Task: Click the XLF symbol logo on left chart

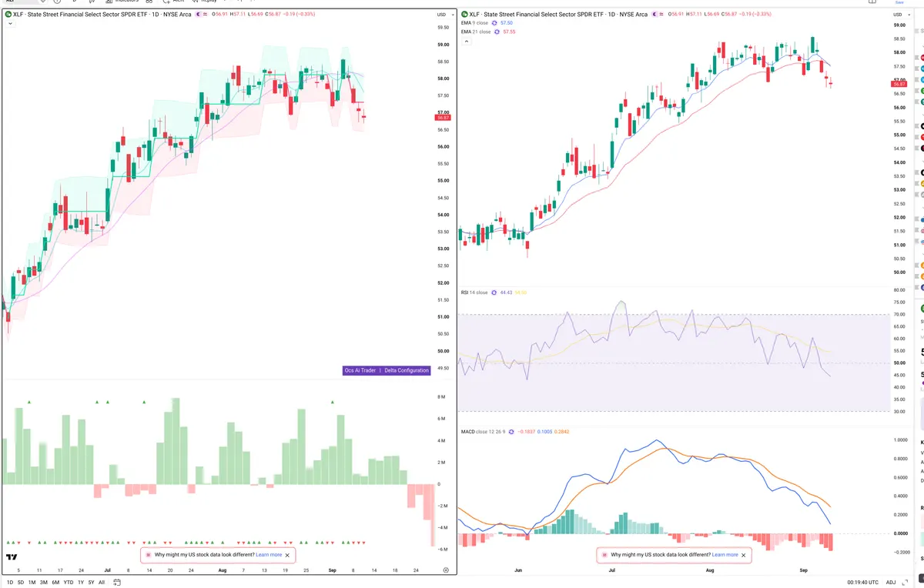Action: coord(8,15)
